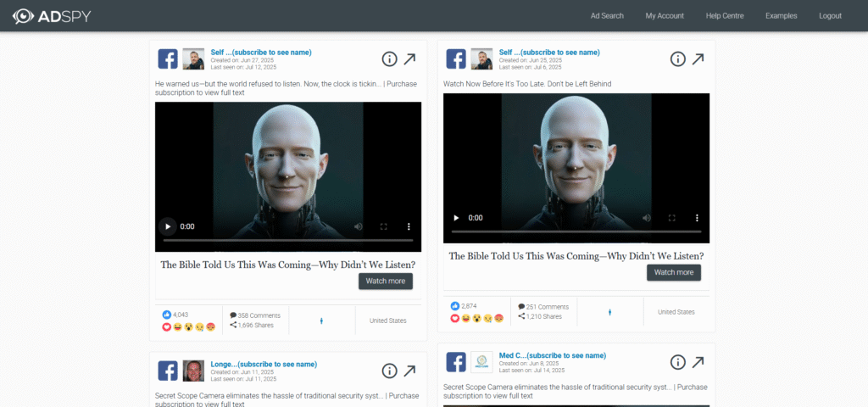The height and width of the screenshot is (407, 868).
Task: Open the Examples page
Action: pos(781,16)
